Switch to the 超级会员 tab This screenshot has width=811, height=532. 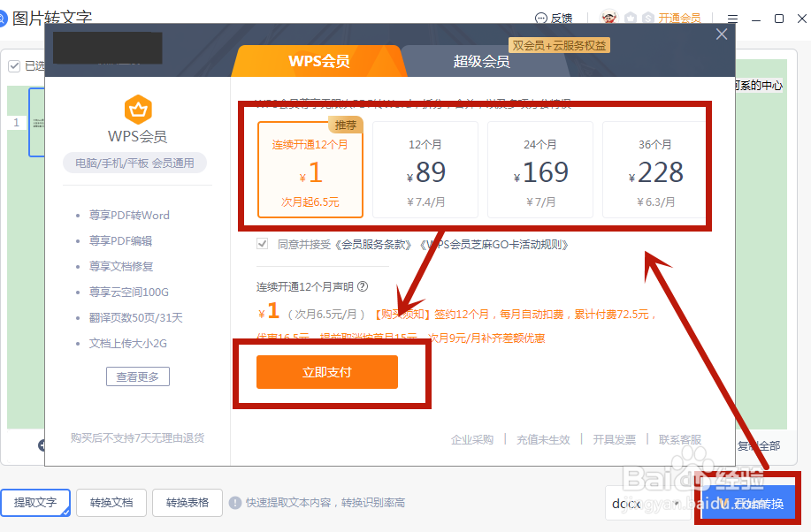click(x=481, y=62)
